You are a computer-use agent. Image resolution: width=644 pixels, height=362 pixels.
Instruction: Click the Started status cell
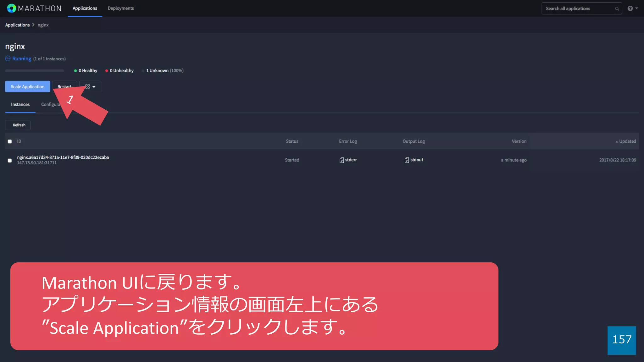tap(292, 160)
